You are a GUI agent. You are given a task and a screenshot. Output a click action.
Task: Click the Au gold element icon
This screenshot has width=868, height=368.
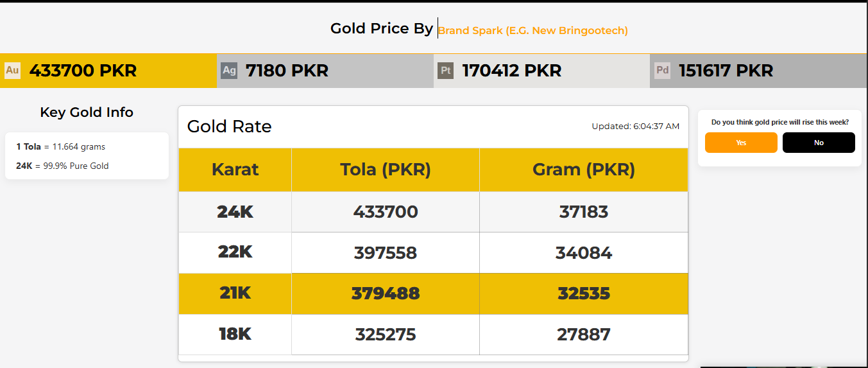pos(12,71)
